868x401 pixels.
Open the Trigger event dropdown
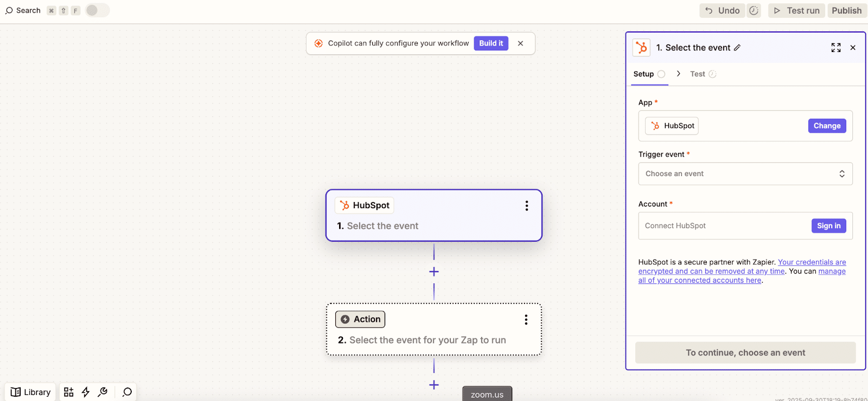pos(745,174)
